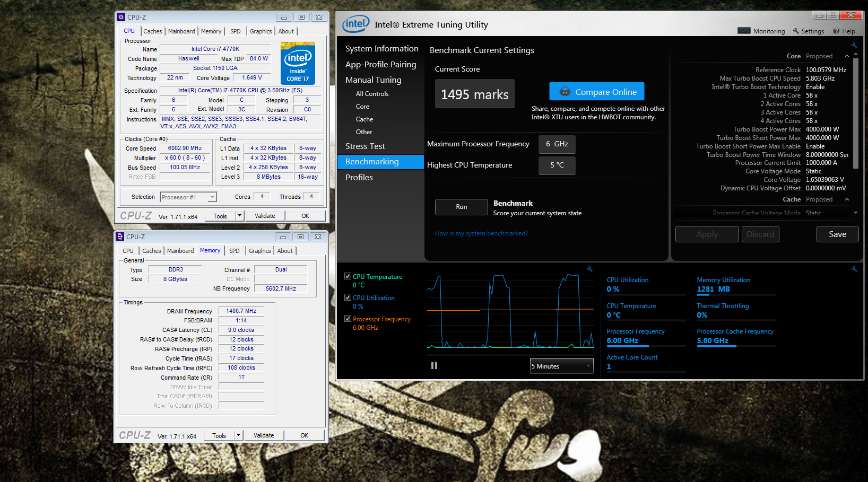Switch to Mainboard tab in upper CPU-Z
The width and height of the screenshot is (868, 482).
coord(181,31)
